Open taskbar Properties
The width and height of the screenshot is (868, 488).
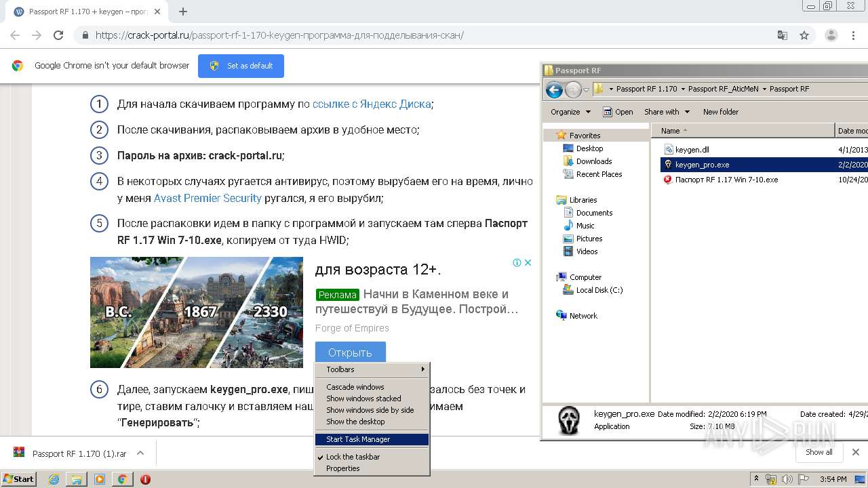372,468
